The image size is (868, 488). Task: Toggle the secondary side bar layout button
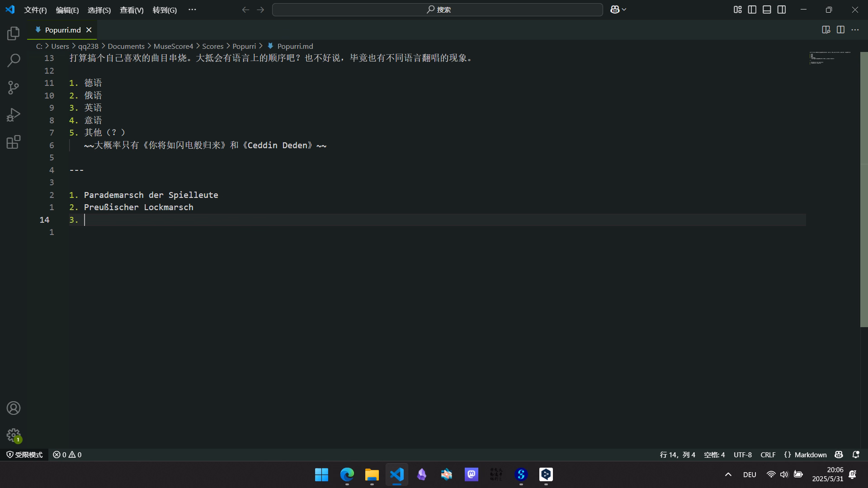click(782, 9)
